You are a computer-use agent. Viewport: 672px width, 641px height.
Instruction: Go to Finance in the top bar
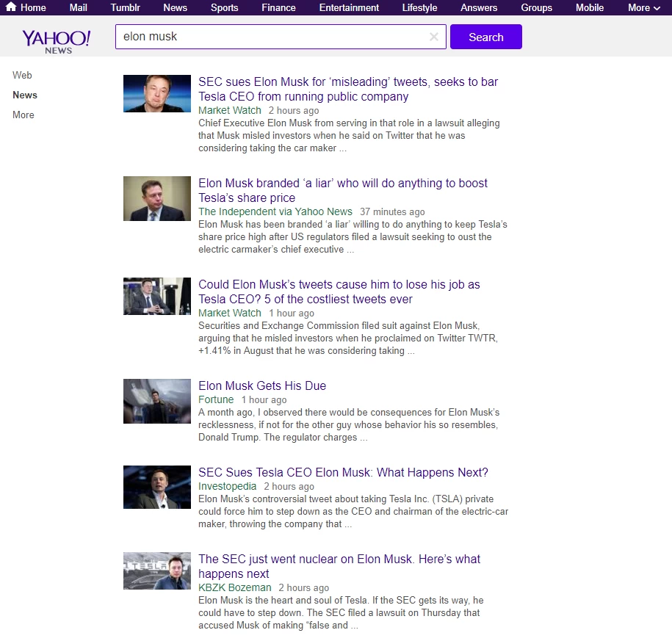(278, 8)
